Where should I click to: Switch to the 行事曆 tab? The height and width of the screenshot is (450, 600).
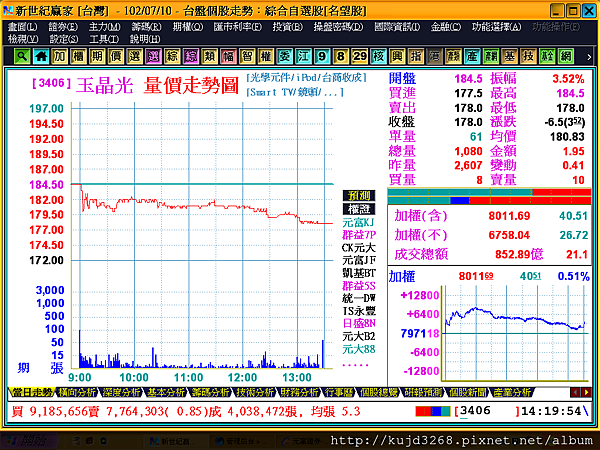[x=339, y=392]
